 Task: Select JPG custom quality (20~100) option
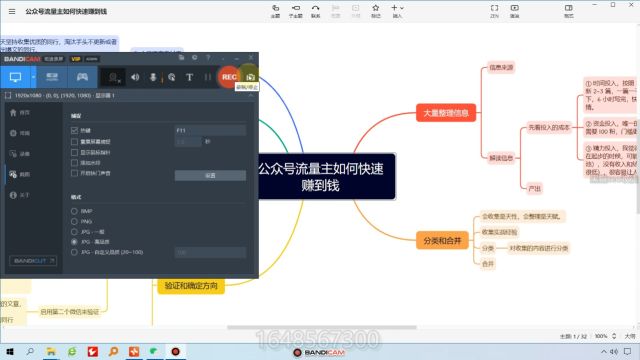click(74, 252)
